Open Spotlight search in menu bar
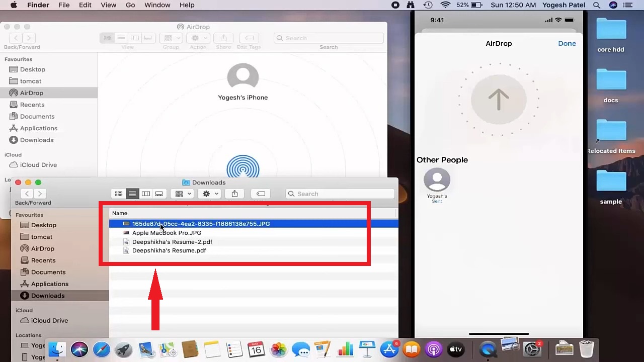 click(x=597, y=5)
